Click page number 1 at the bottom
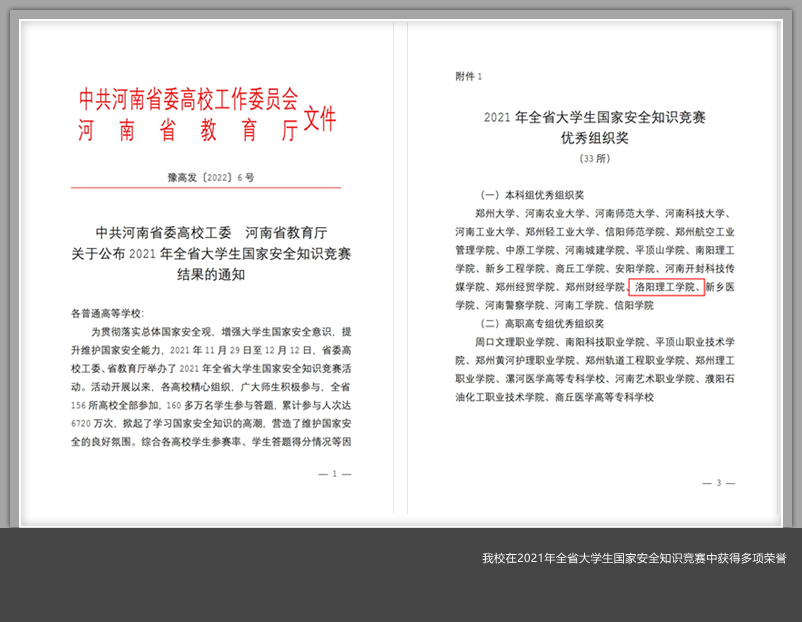Screen dimensions: 802x622 click(x=334, y=474)
